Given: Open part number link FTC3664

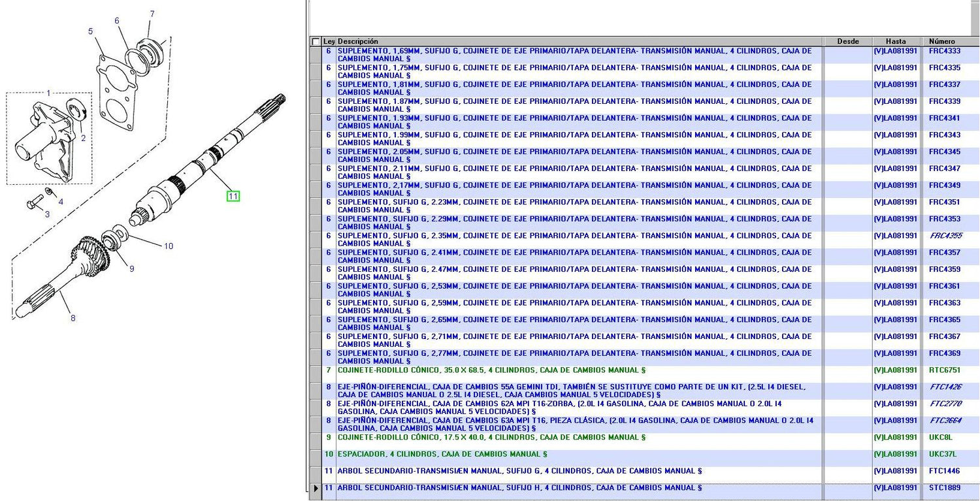Looking at the screenshot, I should 945,421.
